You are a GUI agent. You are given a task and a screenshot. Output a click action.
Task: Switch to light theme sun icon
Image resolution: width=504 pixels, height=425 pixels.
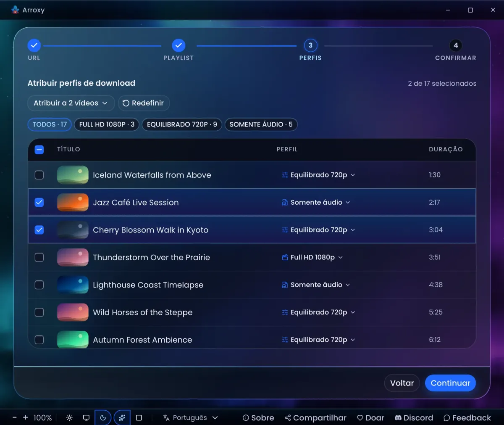[69, 418]
